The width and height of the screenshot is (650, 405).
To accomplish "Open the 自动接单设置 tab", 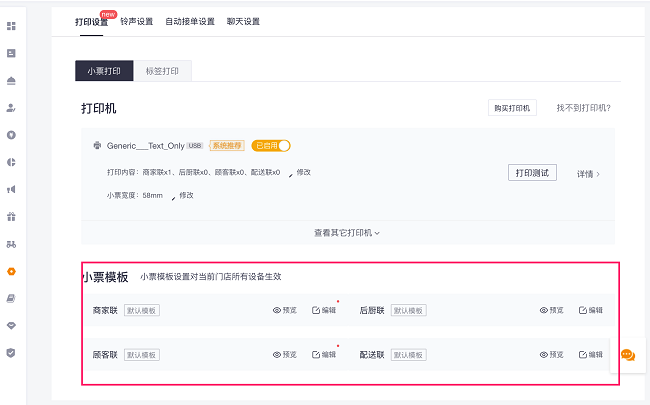I will pos(190,21).
